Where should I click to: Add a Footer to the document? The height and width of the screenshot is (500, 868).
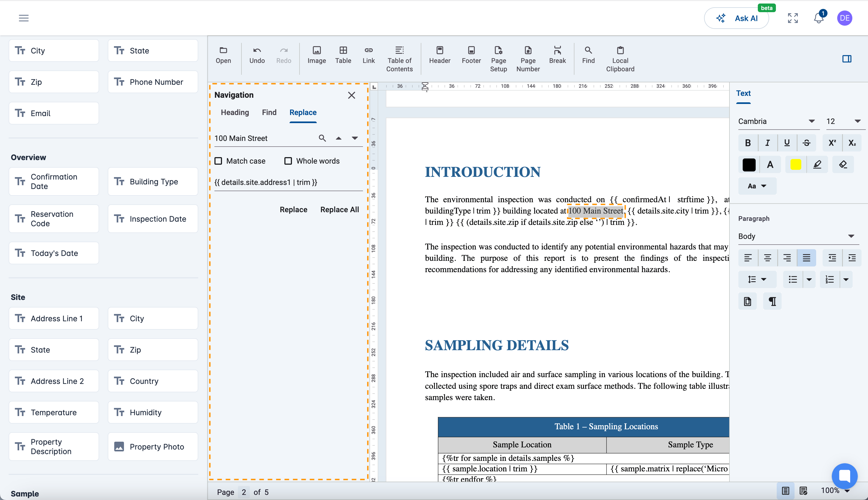pos(471,55)
